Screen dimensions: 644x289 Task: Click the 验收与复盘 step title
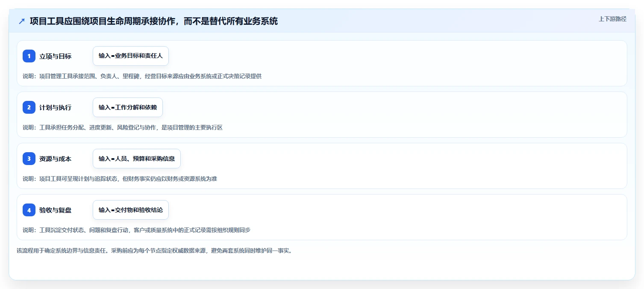tap(55, 210)
